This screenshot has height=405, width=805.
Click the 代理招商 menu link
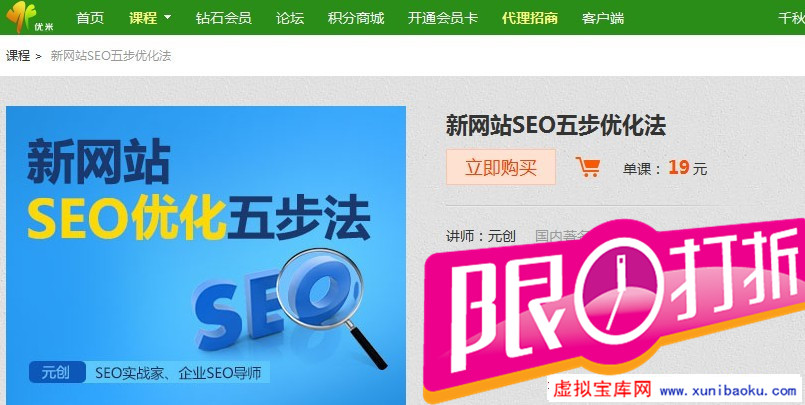coord(530,18)
